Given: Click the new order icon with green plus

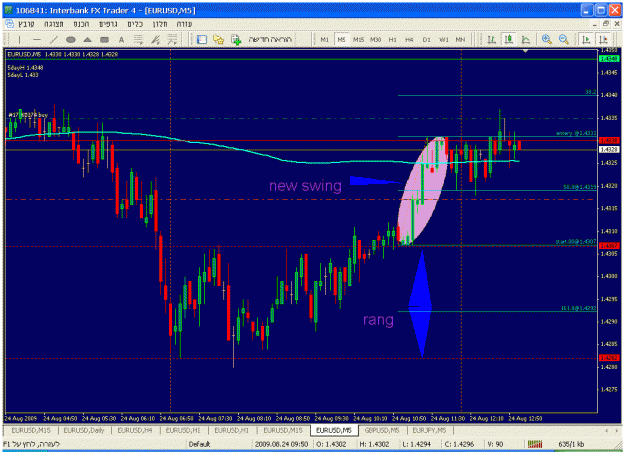Looking at the screenshot, I should pos(236,39).
